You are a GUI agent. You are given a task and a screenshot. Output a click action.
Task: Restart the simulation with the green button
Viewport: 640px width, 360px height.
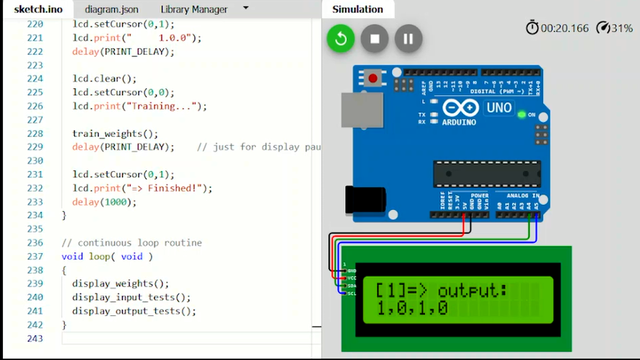[341, 39]
